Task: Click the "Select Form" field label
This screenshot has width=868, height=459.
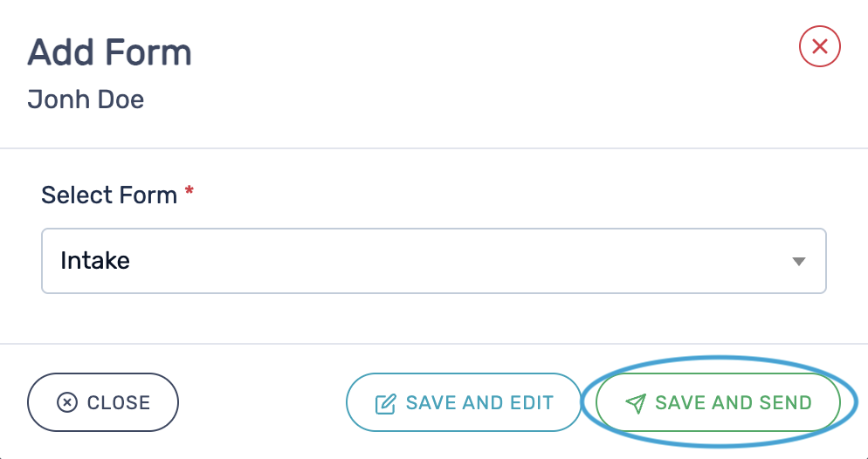Action: click(x=109, y=195)
